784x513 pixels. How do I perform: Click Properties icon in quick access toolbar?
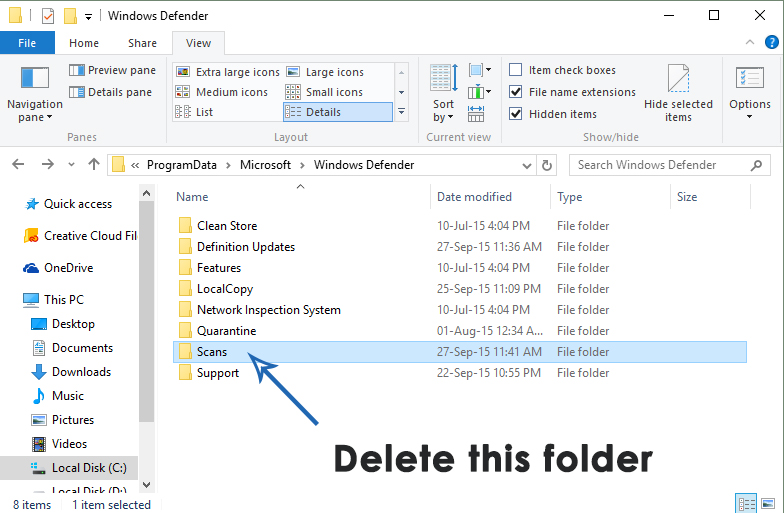(48, 16)
